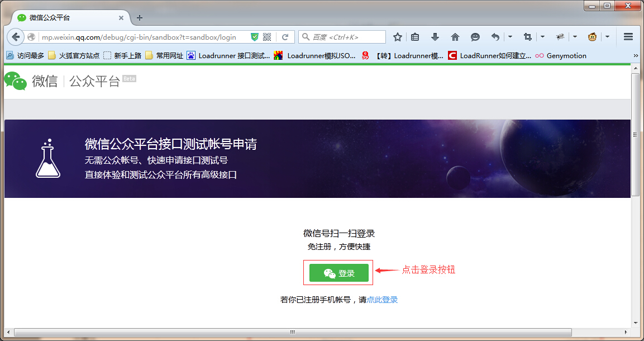Go to the Firefox home page icon
644x341 pixels.
click(x=455, y=37)
